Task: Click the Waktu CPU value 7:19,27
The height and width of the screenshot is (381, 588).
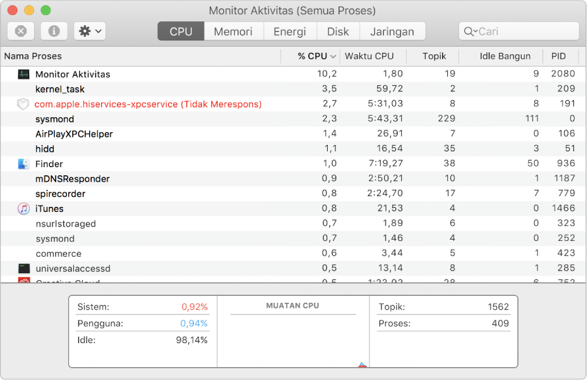Action: [x=385, y=164]
